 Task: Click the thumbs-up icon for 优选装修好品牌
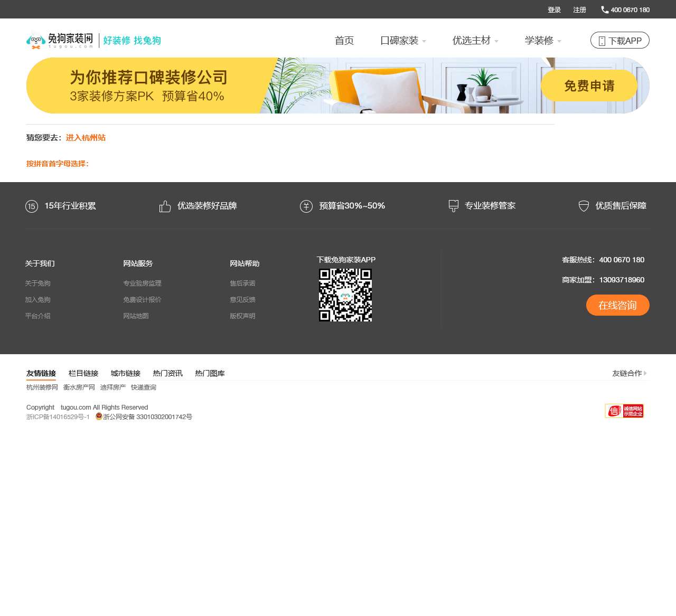pyautogui.click(x=165, y=206)
